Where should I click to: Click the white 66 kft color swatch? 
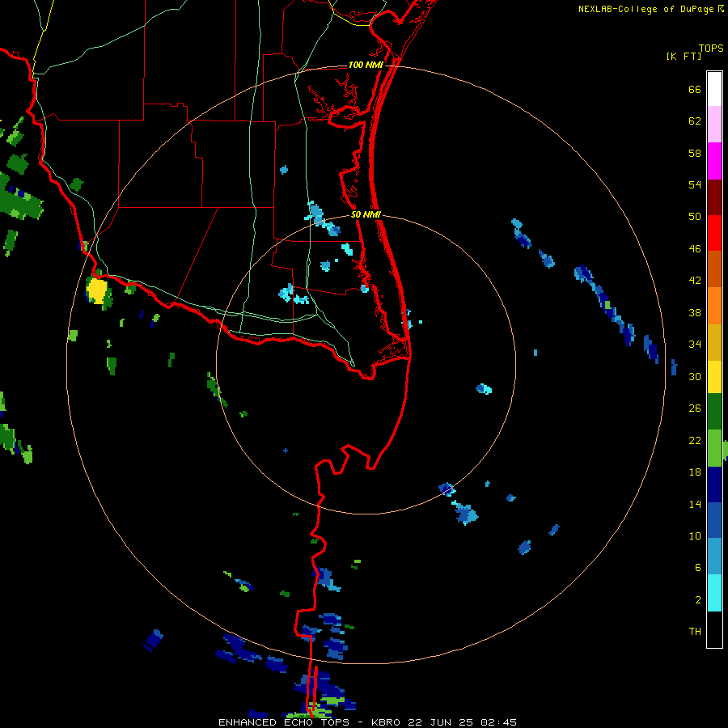(714, 89)
